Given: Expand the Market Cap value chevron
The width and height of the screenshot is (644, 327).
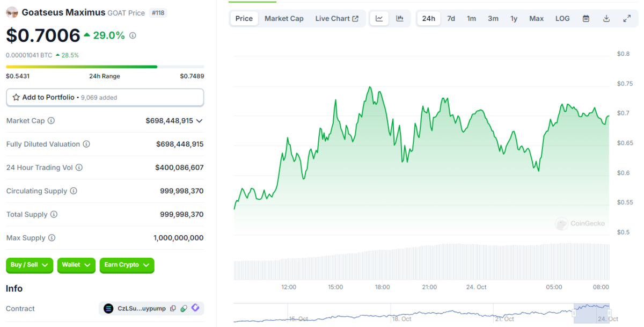Looking at the screenshot, I should [200, 121].
